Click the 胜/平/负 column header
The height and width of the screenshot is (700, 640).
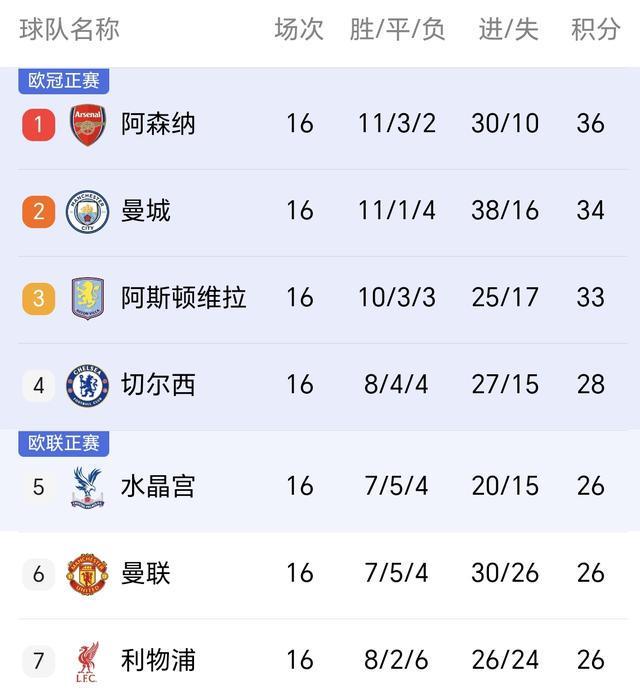tap(397, 30)
